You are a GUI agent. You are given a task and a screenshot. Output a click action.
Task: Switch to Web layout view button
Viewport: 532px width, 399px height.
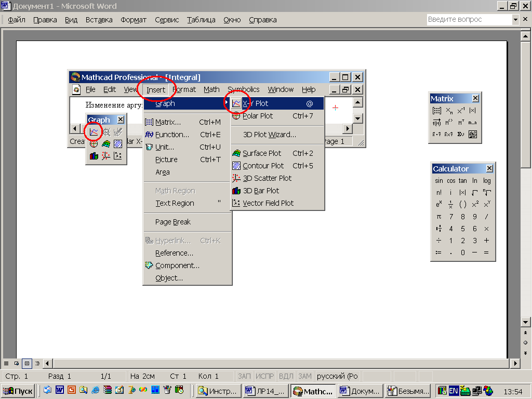tap(16, 363)
